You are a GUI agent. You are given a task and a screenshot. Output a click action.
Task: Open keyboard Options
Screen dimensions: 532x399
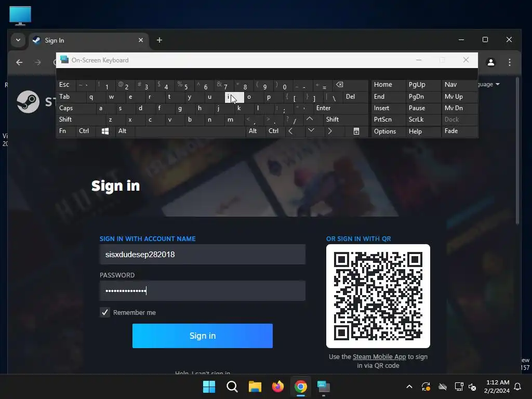[388, 131]
